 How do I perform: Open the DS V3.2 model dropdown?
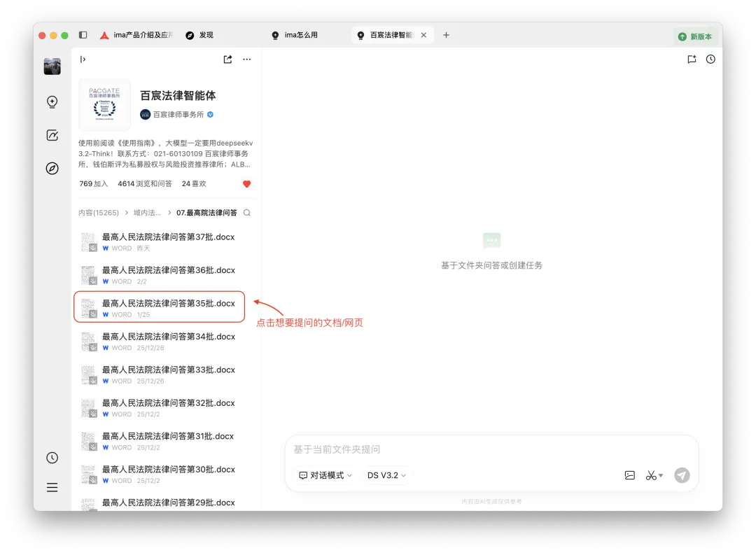click(x=386, y=475)
